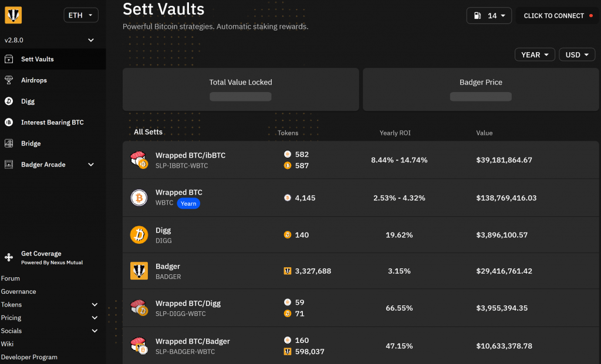Viewport: 601px width, 364px height.
Task: Click the $3,896,100.57 Digg value
Action: pyautogui.click(x=502, y=235)
